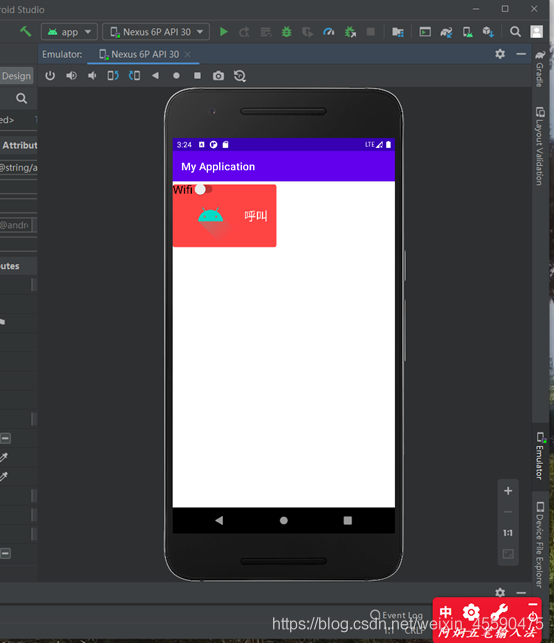Click the grey Stop button in toolbar
Viewport: 554px width, 643px height.
(371, 32)
